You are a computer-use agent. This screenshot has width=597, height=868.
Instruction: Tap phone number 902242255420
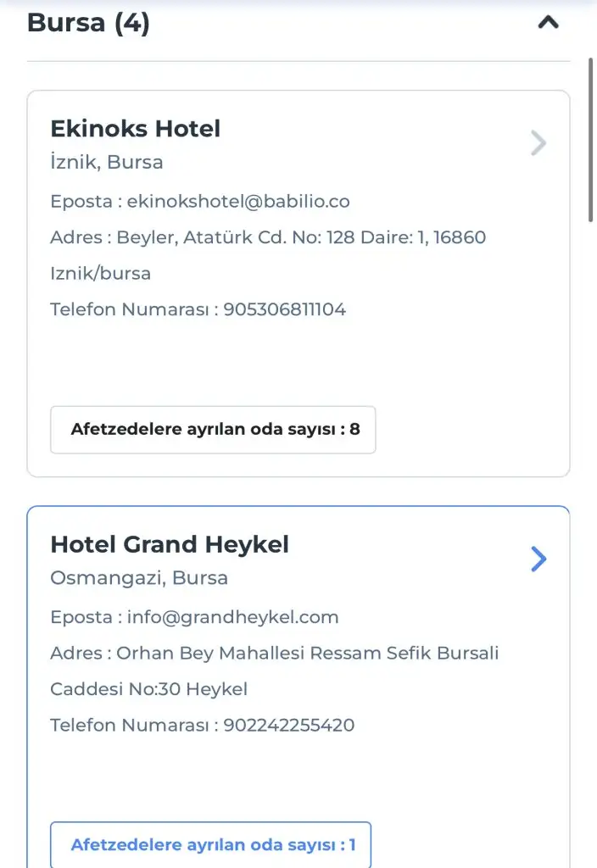(289, 725)
